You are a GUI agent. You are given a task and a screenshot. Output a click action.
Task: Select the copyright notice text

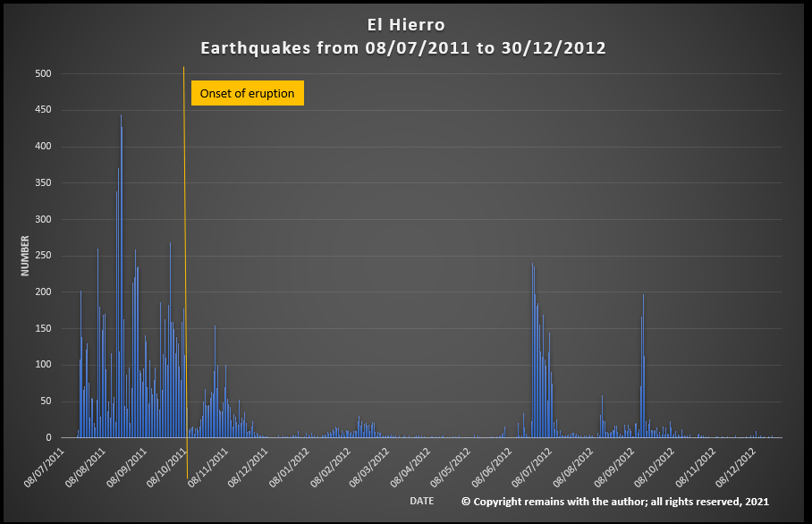pyautogui.click(x=614, y=502)
